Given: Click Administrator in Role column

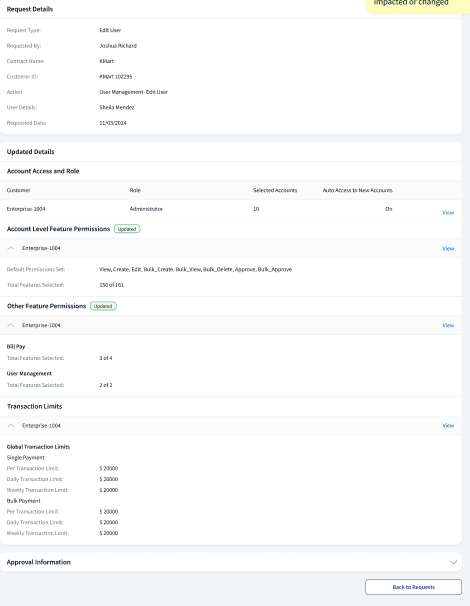Looking at the screenshot, I should coord(146,209).
